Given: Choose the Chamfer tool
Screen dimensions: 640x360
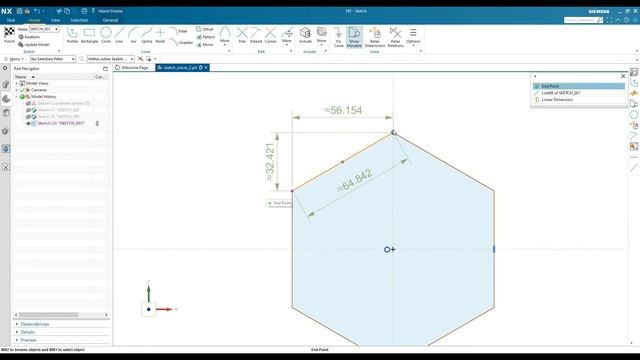Looking at the screenshot, I should click(181, 42).
